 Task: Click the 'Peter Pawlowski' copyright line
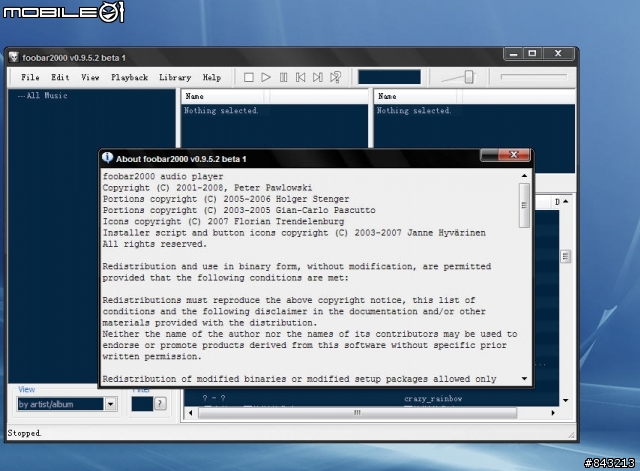coord(207,188)
